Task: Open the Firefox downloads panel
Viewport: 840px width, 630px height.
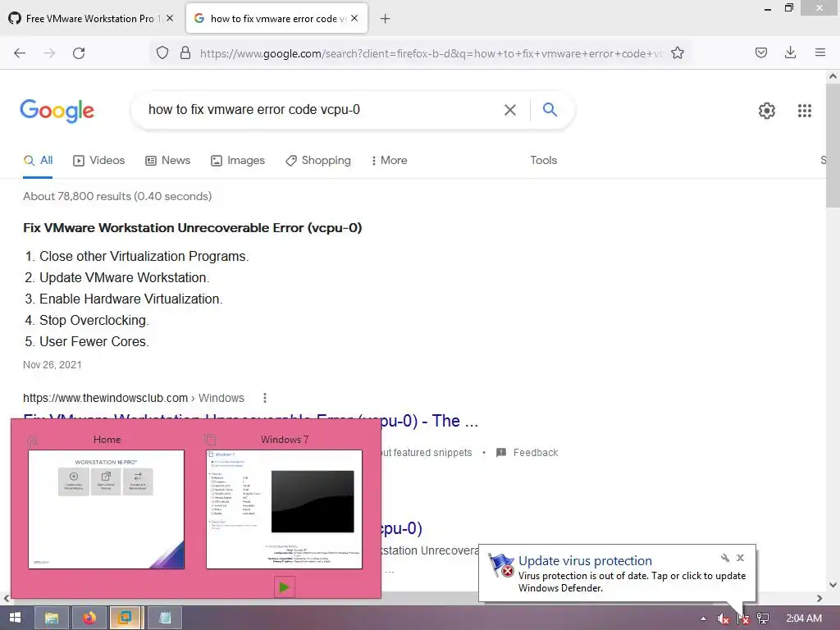Action: tap(790, 52)
